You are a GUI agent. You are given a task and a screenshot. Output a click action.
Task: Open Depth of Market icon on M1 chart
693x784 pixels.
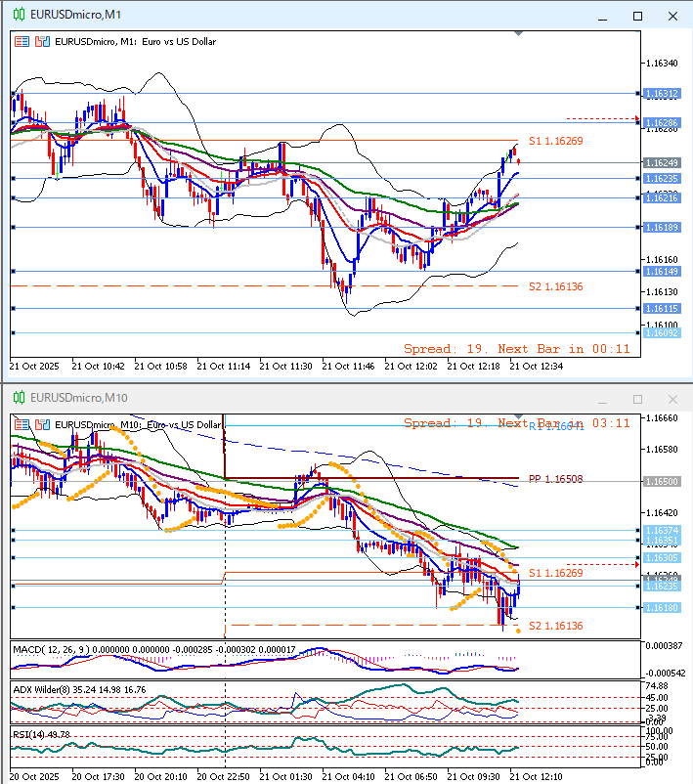[x=41, y=41]
